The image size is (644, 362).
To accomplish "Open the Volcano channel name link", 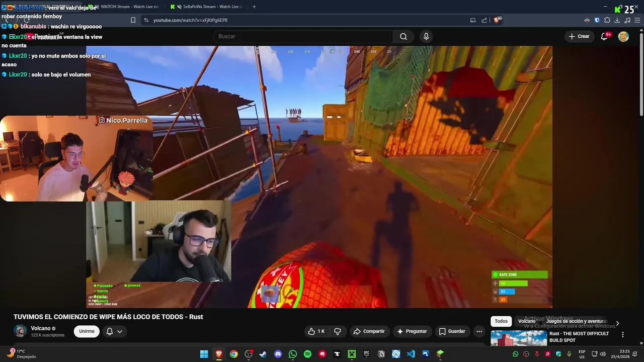I will tap(41, 328).
